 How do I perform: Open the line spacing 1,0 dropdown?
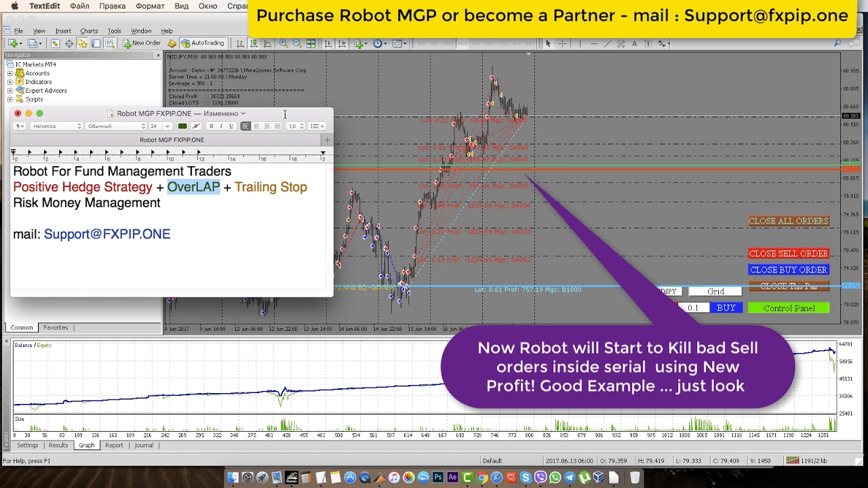pos(296,126)
